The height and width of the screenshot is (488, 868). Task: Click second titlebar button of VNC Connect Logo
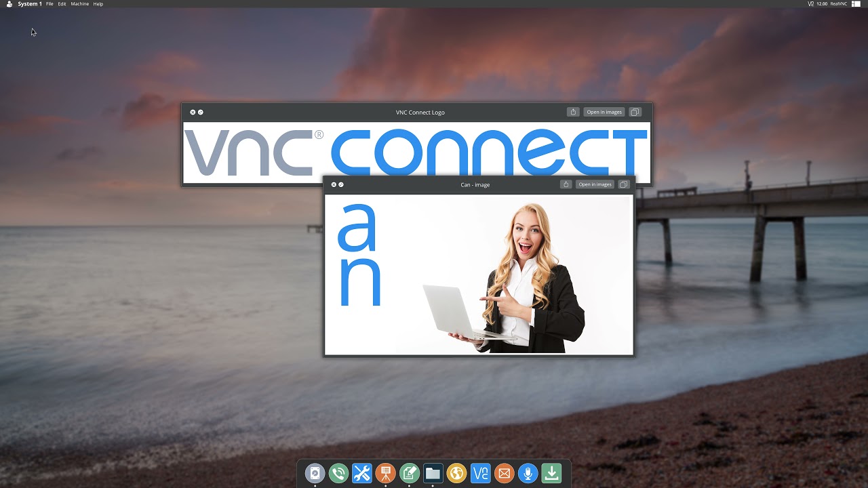[x=200, y=112]
